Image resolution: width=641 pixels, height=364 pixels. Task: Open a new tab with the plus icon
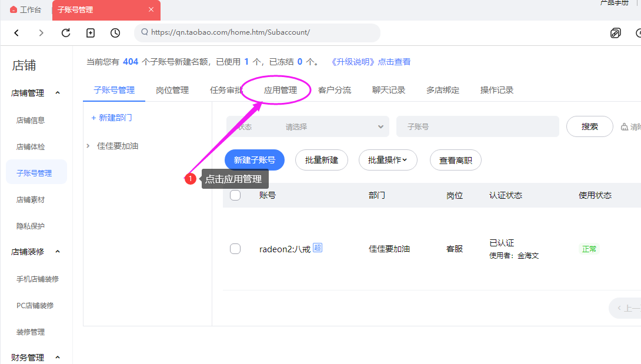click(91, 33)
